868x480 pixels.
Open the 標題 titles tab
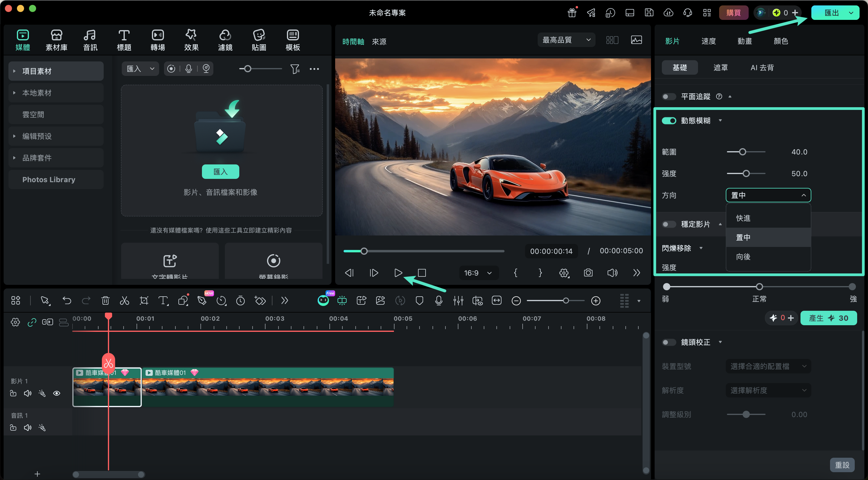(x=124, y=40)
